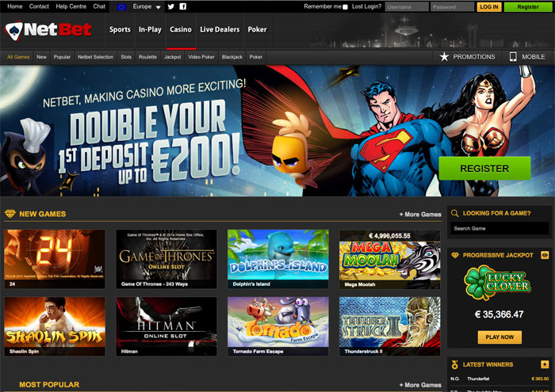555x392 pixels.
Task: Click the Thunderfist latest winner row
Action: [x=499, y=379]
